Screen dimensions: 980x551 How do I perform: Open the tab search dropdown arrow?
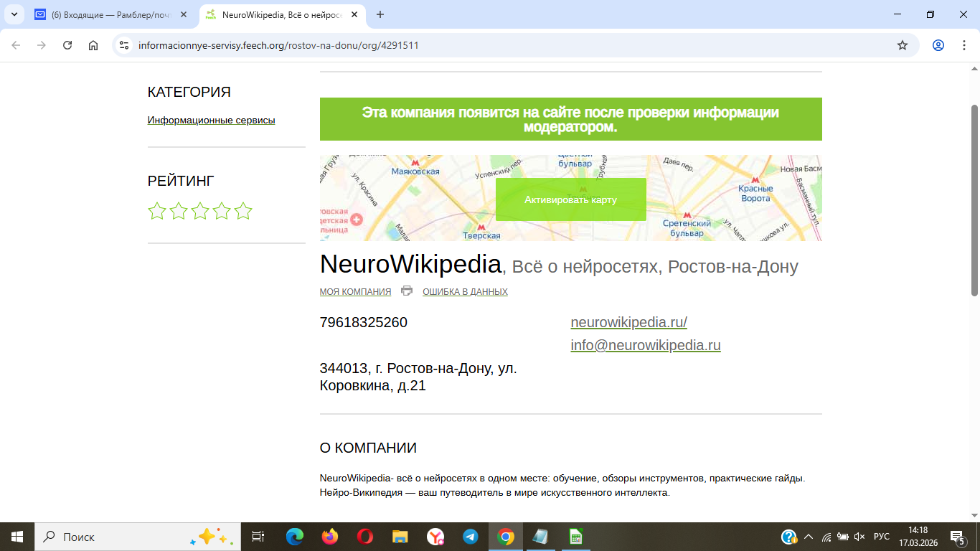coord(14,14)
